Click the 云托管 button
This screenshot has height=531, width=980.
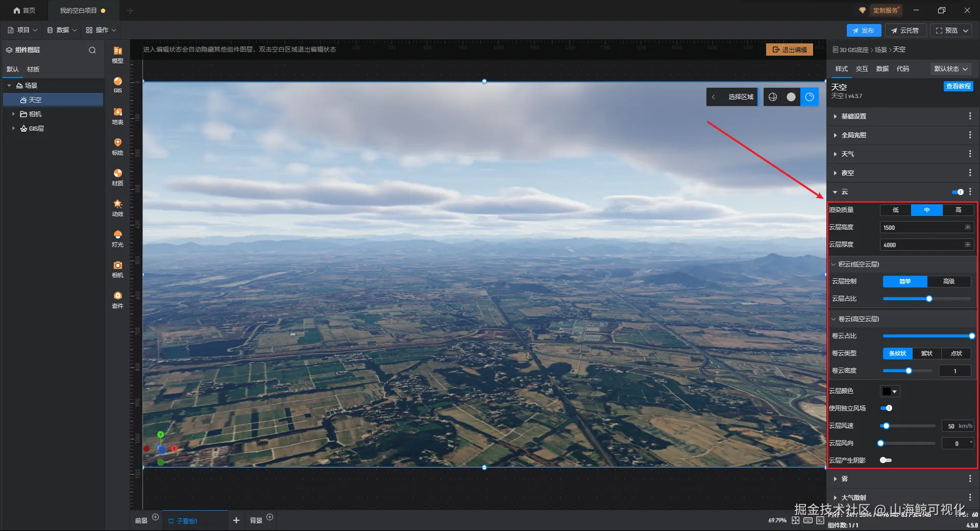pyautogui.click(x=905, y=31)
